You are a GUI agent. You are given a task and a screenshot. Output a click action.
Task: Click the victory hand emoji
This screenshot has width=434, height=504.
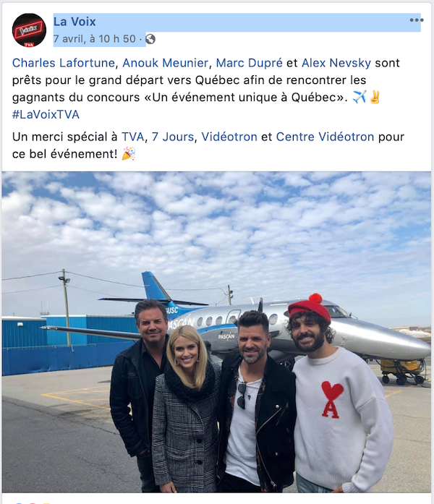tap(375, 97)
